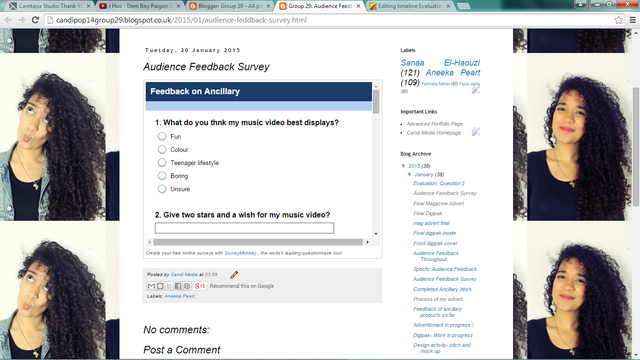Click the browser forward arrow
Viewport: 640px width, 360px height.
[x=22, y=20]
